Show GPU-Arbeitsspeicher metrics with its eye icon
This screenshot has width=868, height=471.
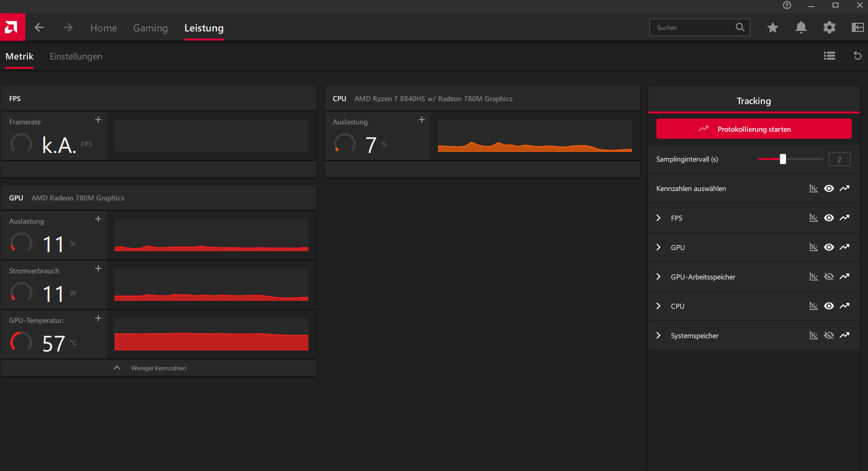pyautogui.click(x=829, y=277)
